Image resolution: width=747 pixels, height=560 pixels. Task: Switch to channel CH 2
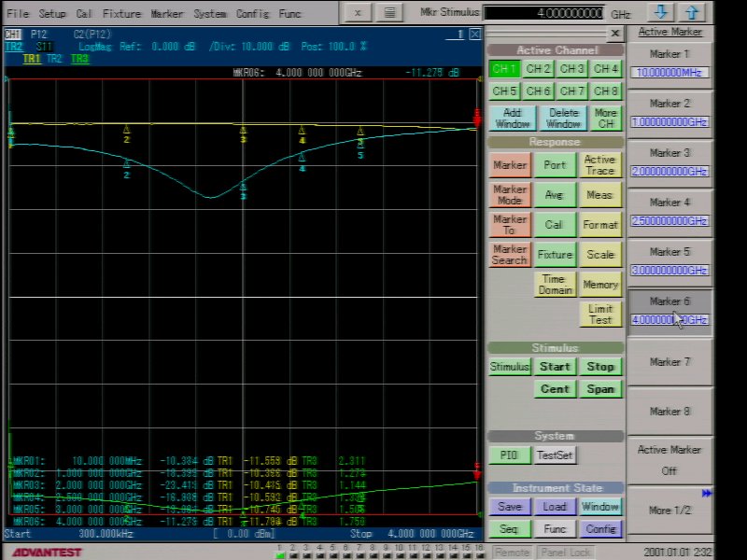tap(538, 69)
